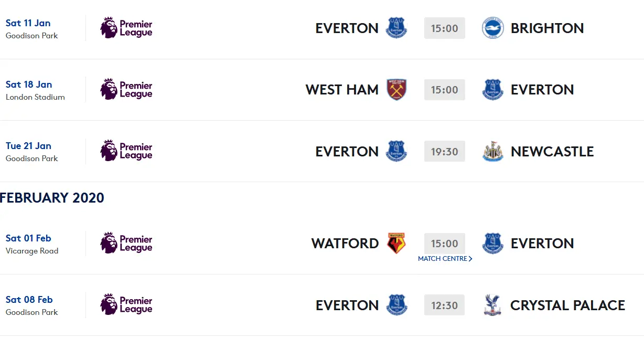Viewport: 644px width, 338px height.
Task: Click Premier League logo for 18 Jan
Action: tap(126, 90)
